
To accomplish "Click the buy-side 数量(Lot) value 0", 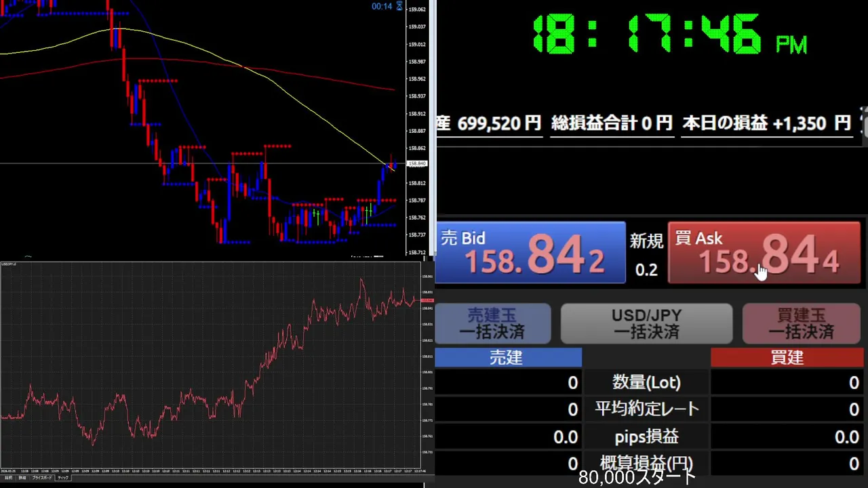I will (x=854, y=383).
